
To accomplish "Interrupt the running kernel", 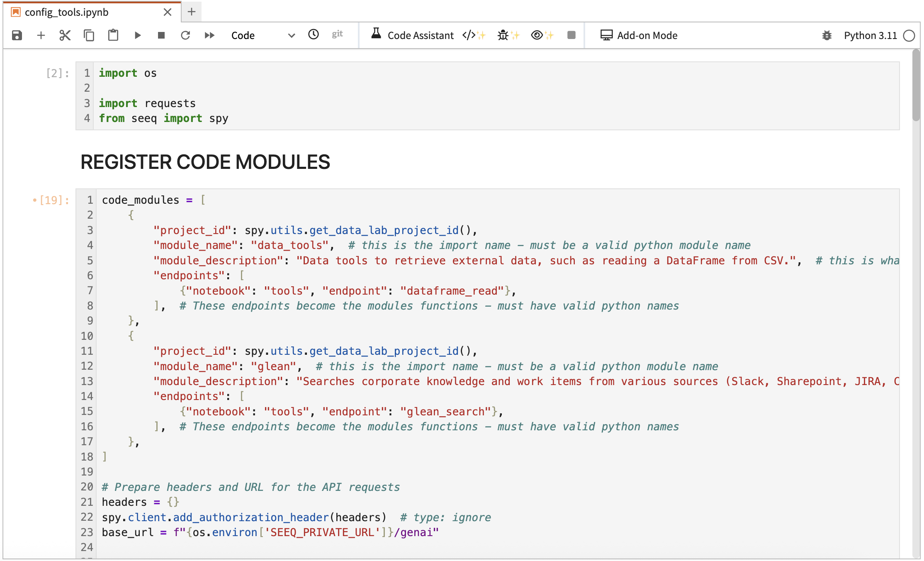I will tap(161, 35).
